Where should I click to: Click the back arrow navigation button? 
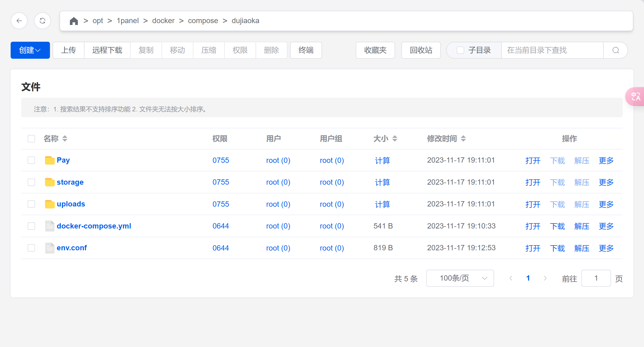pos(19,21)
